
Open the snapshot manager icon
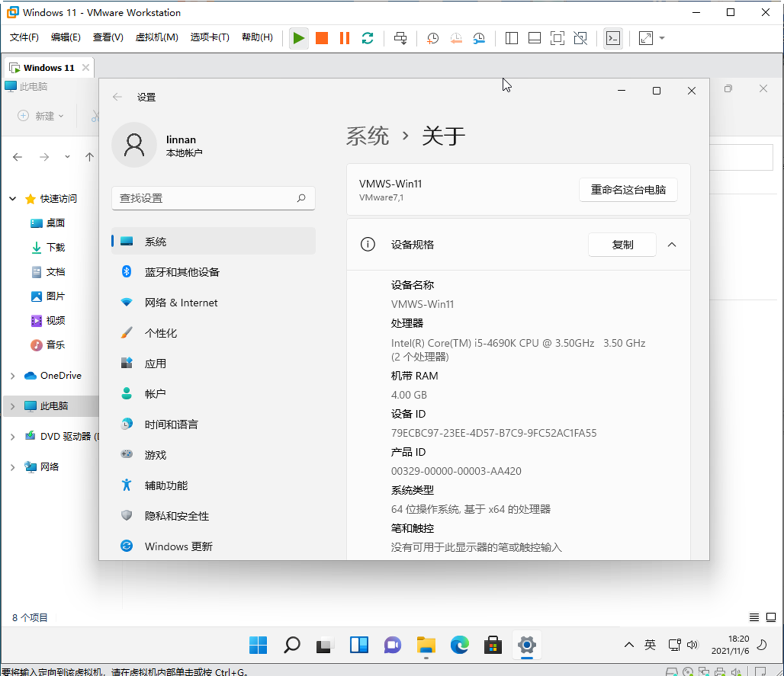pos(479,38)
